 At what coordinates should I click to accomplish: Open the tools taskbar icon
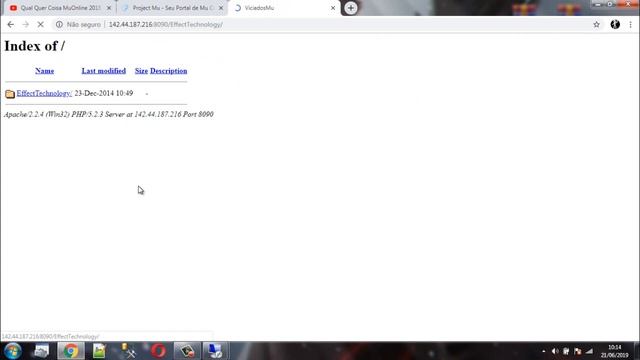pos(128,351)
